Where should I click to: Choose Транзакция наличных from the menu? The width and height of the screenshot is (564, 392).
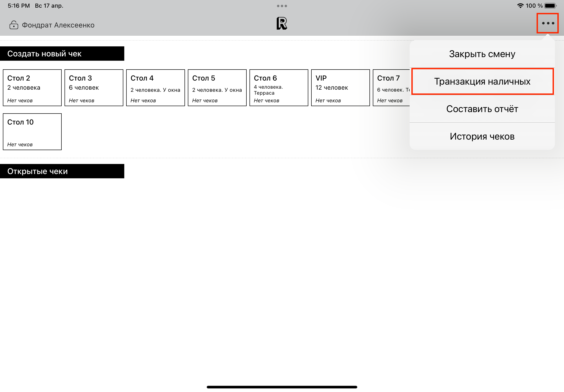(482, 82)
